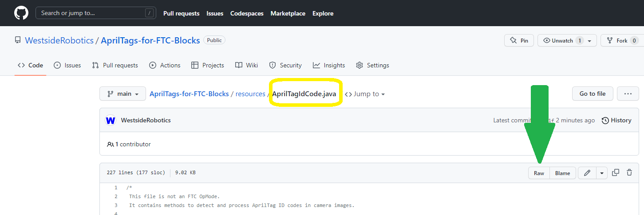Open WestsideRobotics commit author link
644x215 pixels.
coord(146,120)
